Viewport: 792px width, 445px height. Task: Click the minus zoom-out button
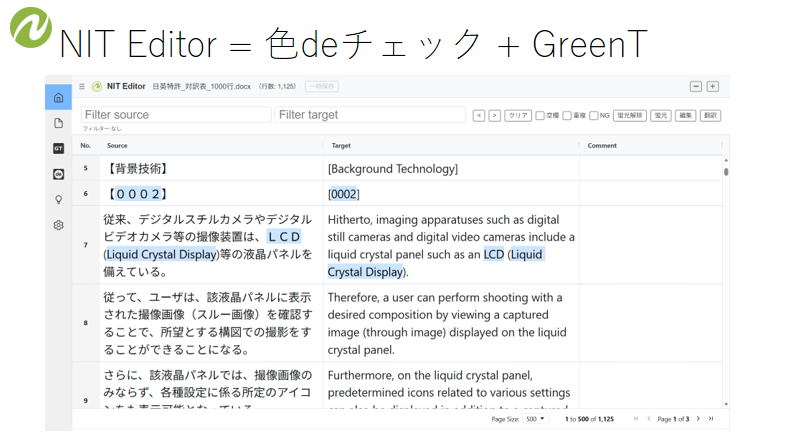(x=696, y=87)
